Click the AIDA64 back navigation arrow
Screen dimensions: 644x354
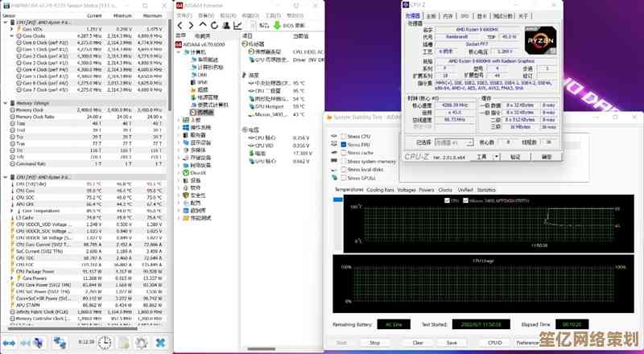coord(180,25)
